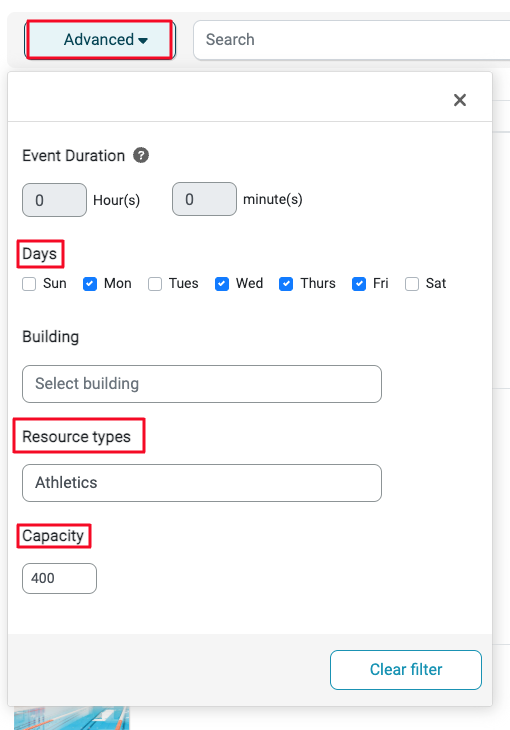Close the advanced filter panel
Image resolution: width=510 pixels, height=730 pixels.
click(460, 100)
